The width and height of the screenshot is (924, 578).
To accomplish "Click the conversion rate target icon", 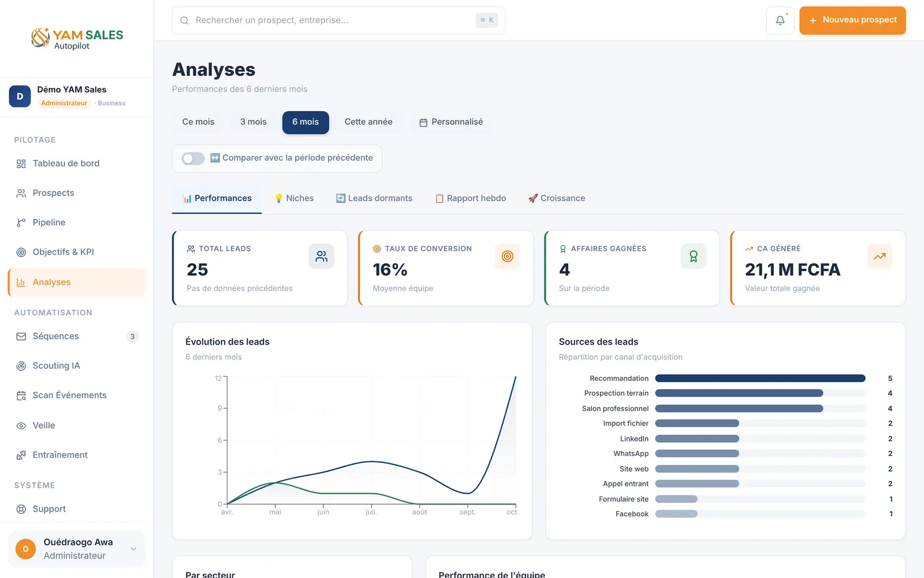I will click(507, 256).
